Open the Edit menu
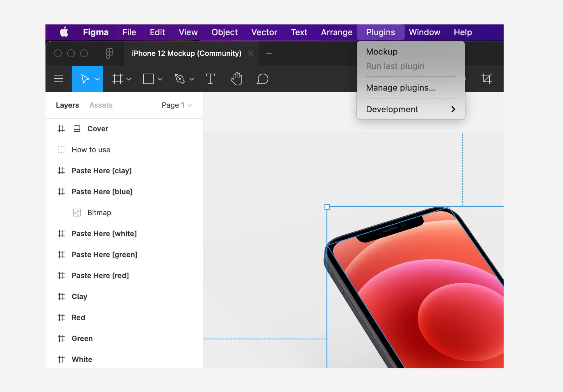 [x=157, y=32]
